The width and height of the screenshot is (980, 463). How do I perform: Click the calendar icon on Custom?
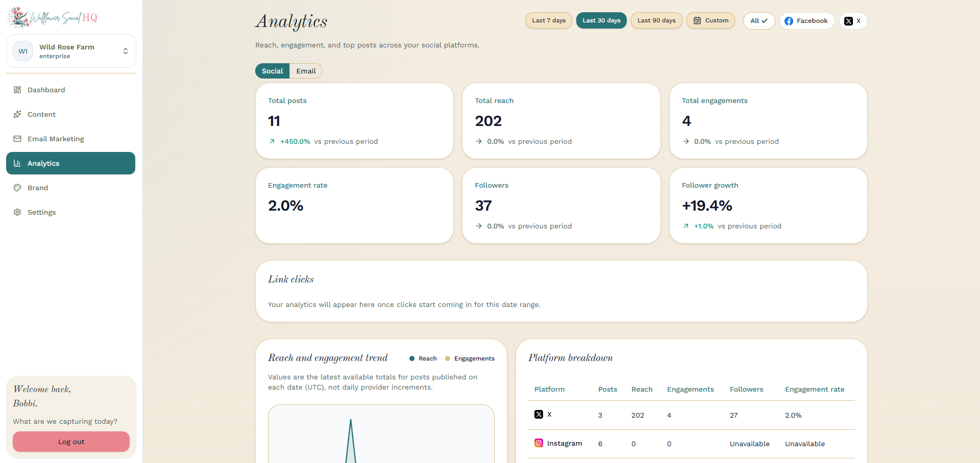[697, 20]
